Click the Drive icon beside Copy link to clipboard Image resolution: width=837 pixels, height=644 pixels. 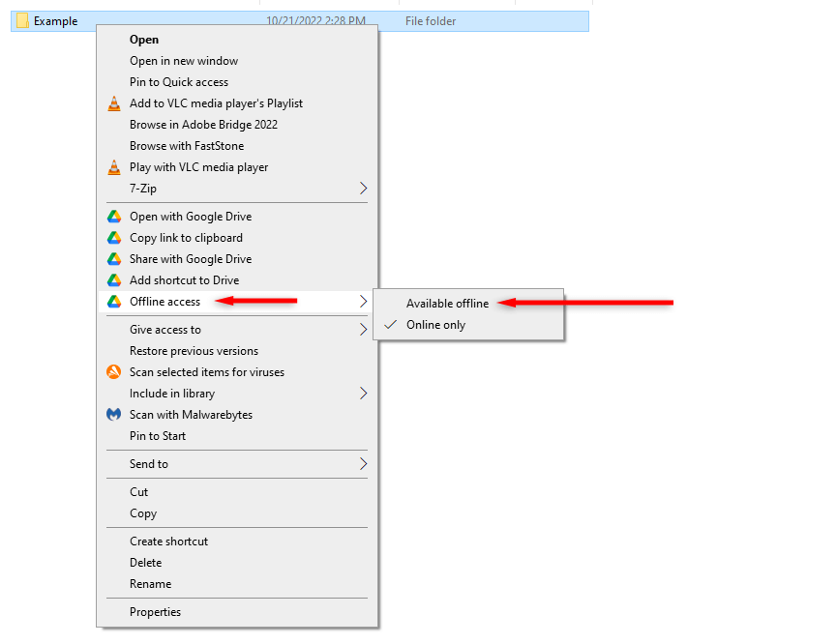[x=114, y=238]
